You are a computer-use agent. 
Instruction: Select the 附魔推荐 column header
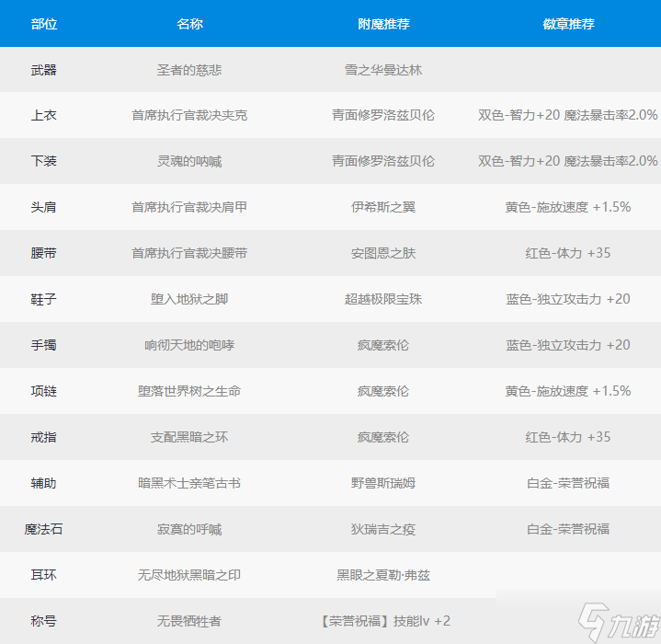point(383,24)
